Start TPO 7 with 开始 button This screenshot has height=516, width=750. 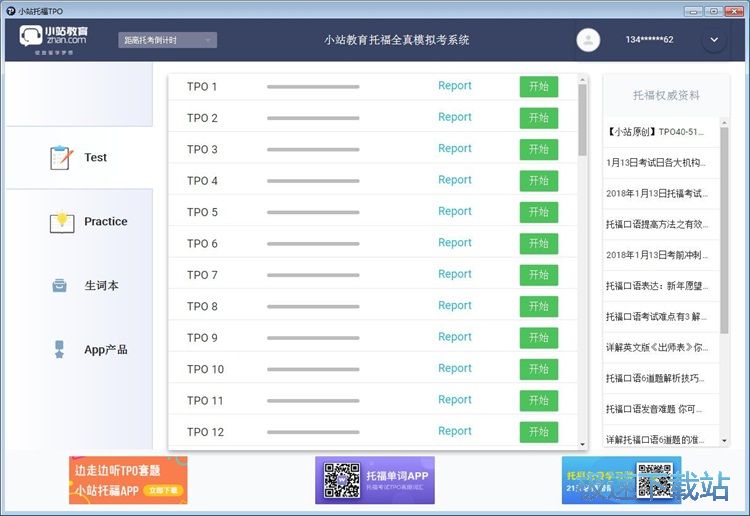pos(539,275)
